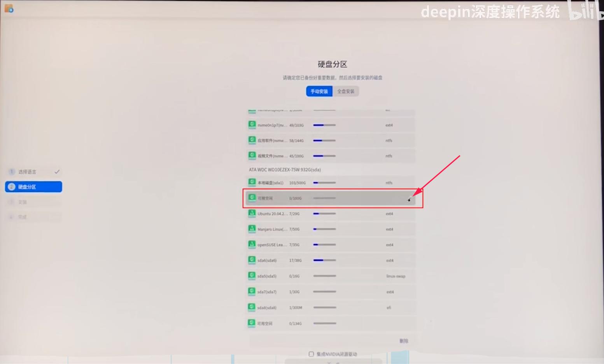This screenshot has width=604, height=364.
Task: Click the usage bar of Ubuntu 20.04.2 partition
Action: tap(324, 214)
